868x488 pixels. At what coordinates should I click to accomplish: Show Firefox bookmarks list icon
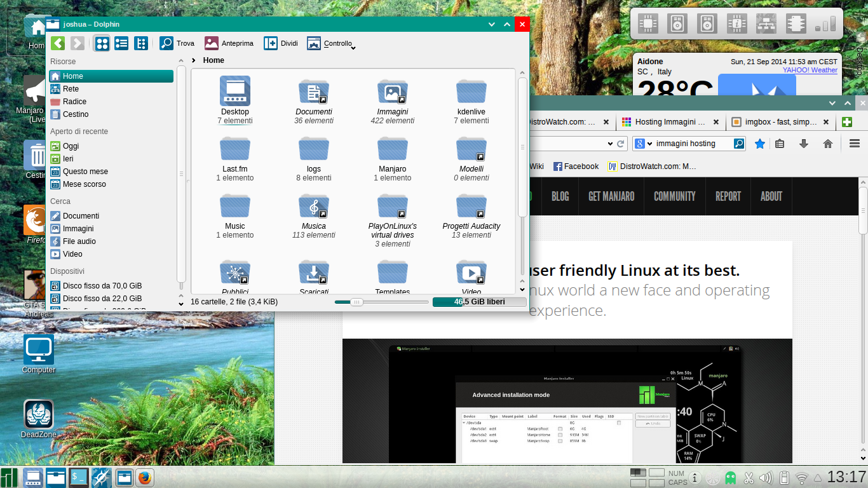(780, 144)
